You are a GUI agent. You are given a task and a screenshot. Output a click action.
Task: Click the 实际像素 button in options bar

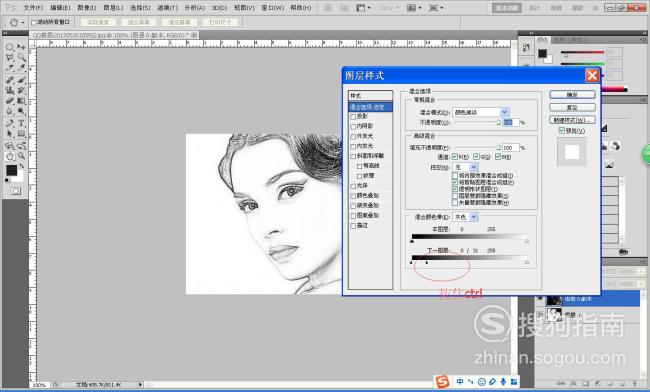pos(98,22)
